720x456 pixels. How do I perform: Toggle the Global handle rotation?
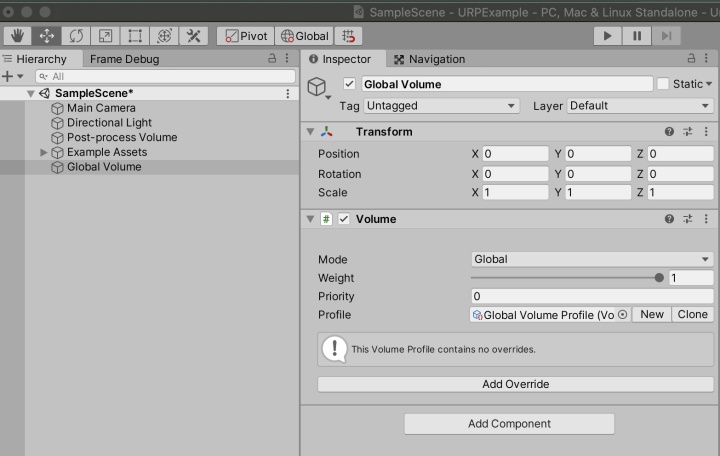305,36
